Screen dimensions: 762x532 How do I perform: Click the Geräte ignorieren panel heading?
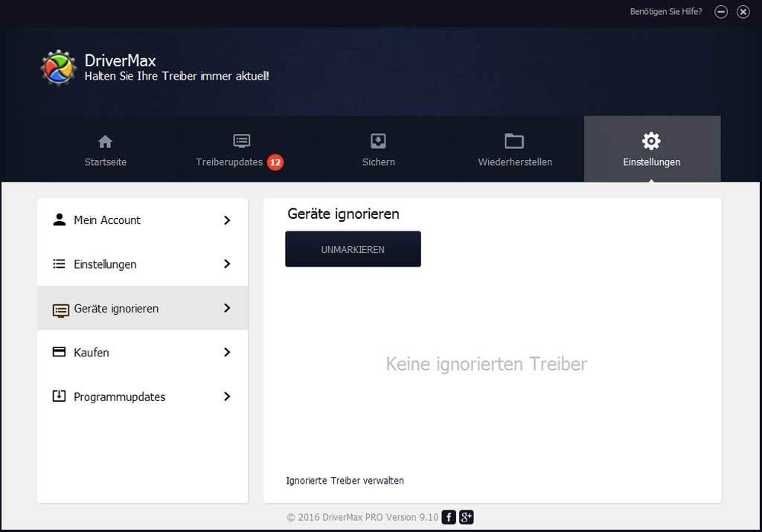point(343,214)
